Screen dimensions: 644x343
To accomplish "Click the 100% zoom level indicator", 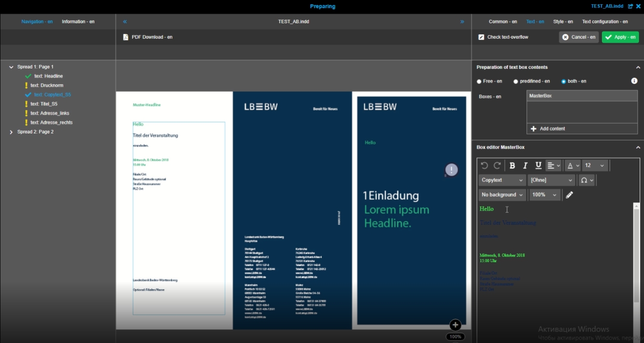I will pos(455,337).
